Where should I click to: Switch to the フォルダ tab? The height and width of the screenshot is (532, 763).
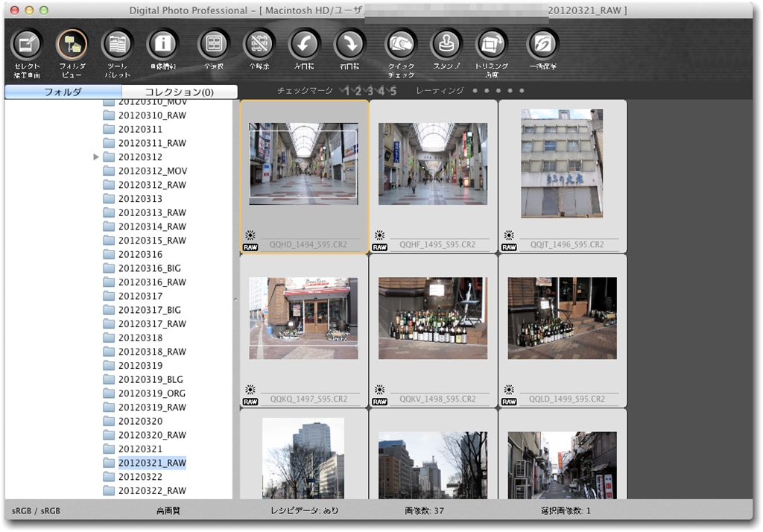[x=63, y=92]
